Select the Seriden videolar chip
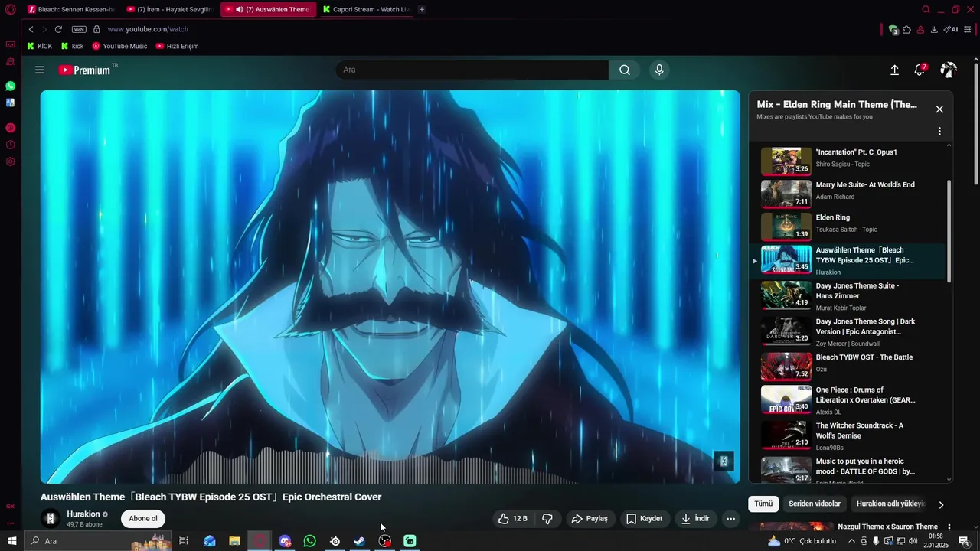Screen dimensions: 980x551 [x=815, y=504]
